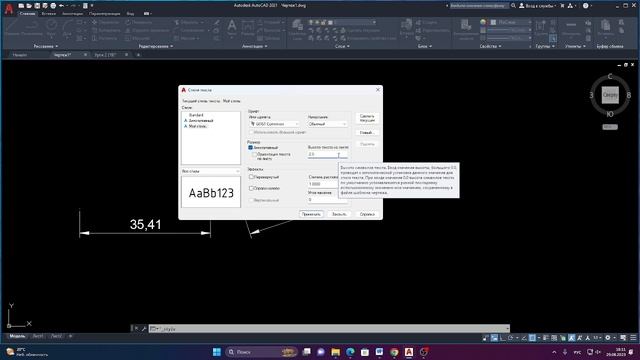Click the Undo arrow in the quick access toolbar
The width and height of the screenshot is (640, 360).
tap(61, 6)
